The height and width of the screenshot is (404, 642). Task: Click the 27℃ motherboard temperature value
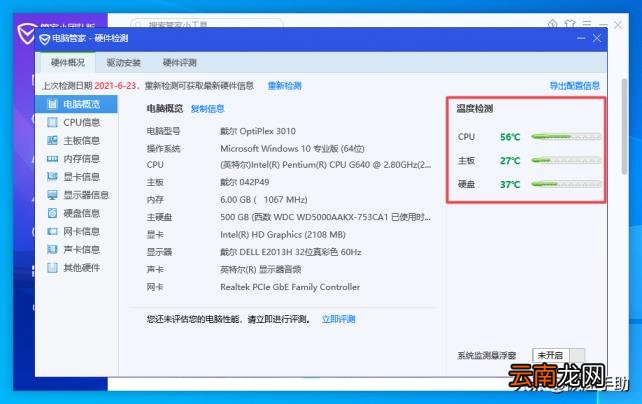(x=510, y=161)
